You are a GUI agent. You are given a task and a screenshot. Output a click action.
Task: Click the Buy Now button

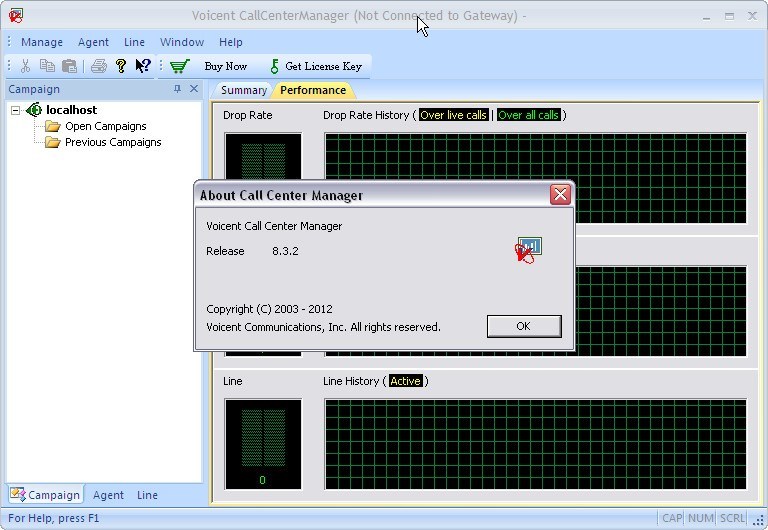(x=225, y=66)
